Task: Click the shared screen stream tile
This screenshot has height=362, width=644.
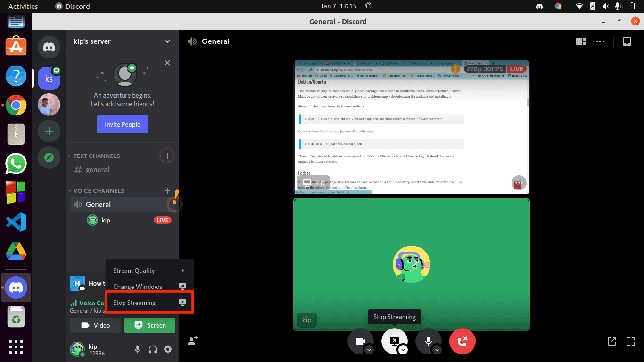Action: pos(412,127)
